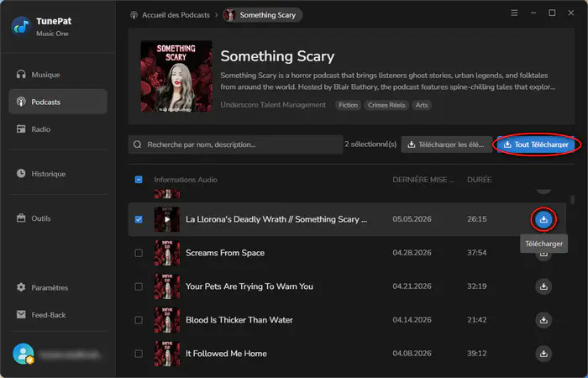This screenshot has height=378, width=588.
Task: Click Your Pets Are Trying To Warn You title
Action: [249, 286]
